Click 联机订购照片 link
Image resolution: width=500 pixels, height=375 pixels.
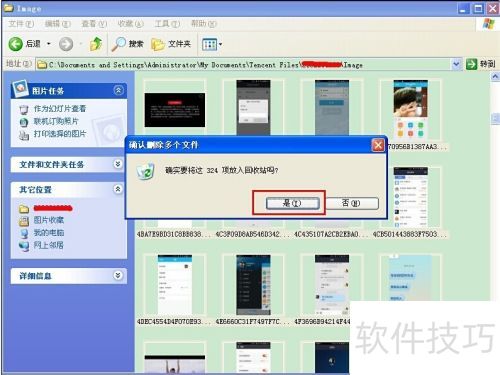(56, 121)
